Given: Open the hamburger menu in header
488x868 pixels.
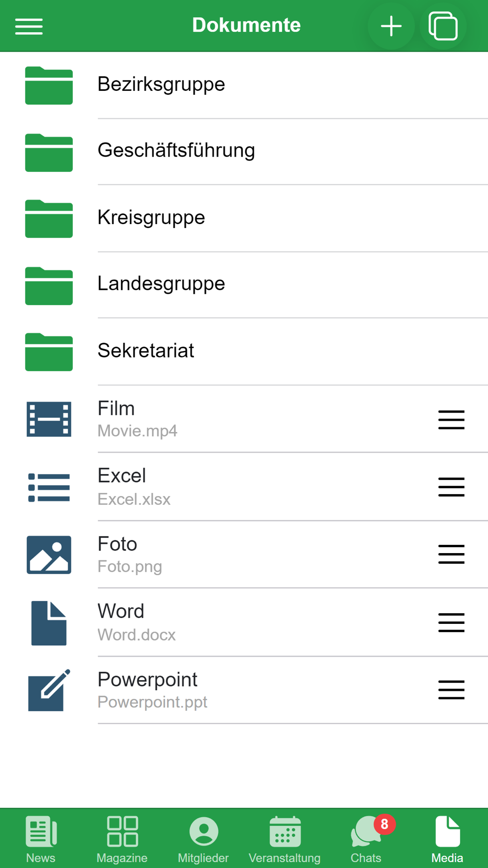Looking at the screenshot, I should [x=29, y=26].
